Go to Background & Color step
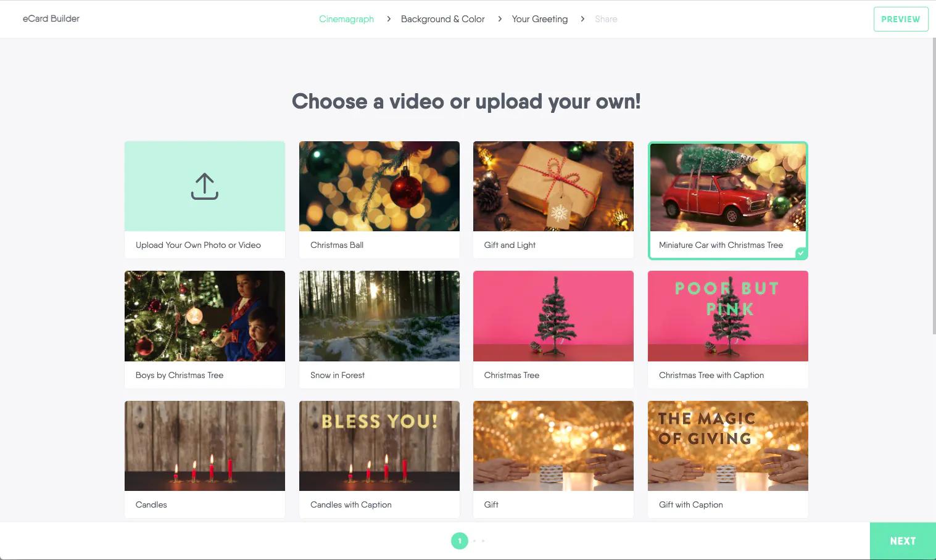This screenshot has height=560, width=936. point(442,19)
